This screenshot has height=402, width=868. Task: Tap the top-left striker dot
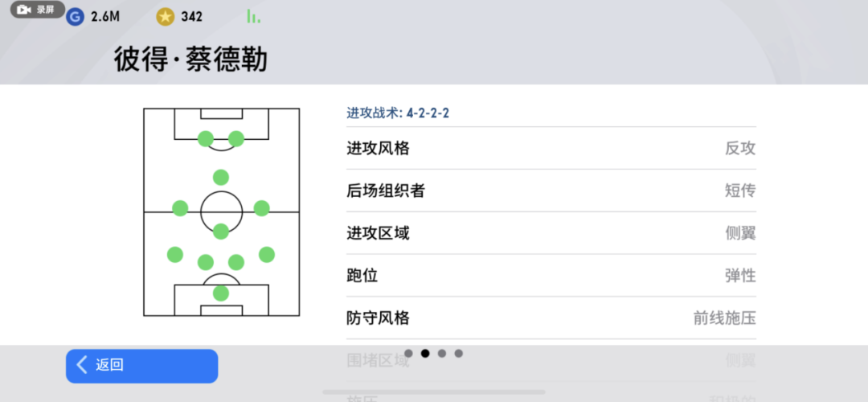206,138
